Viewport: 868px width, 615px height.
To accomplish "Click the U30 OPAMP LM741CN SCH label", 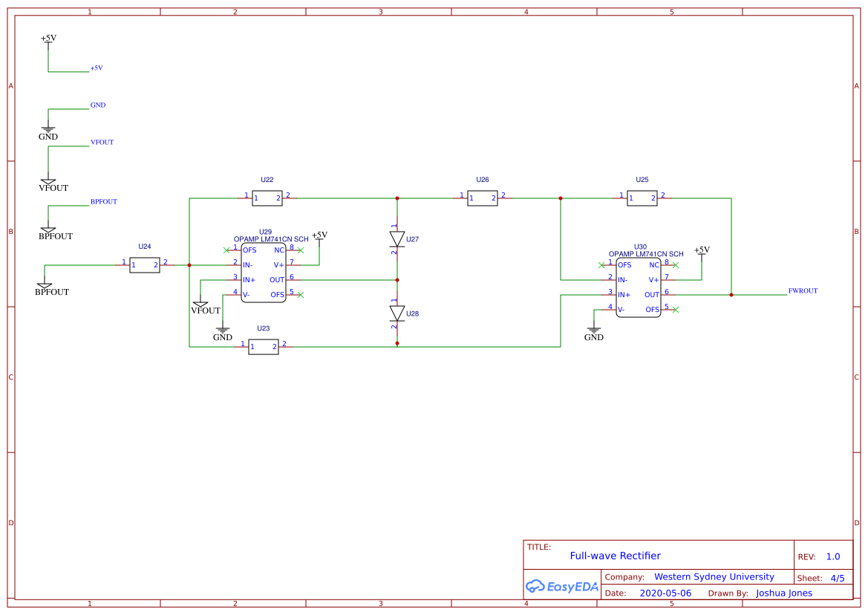I will (646, 254).
